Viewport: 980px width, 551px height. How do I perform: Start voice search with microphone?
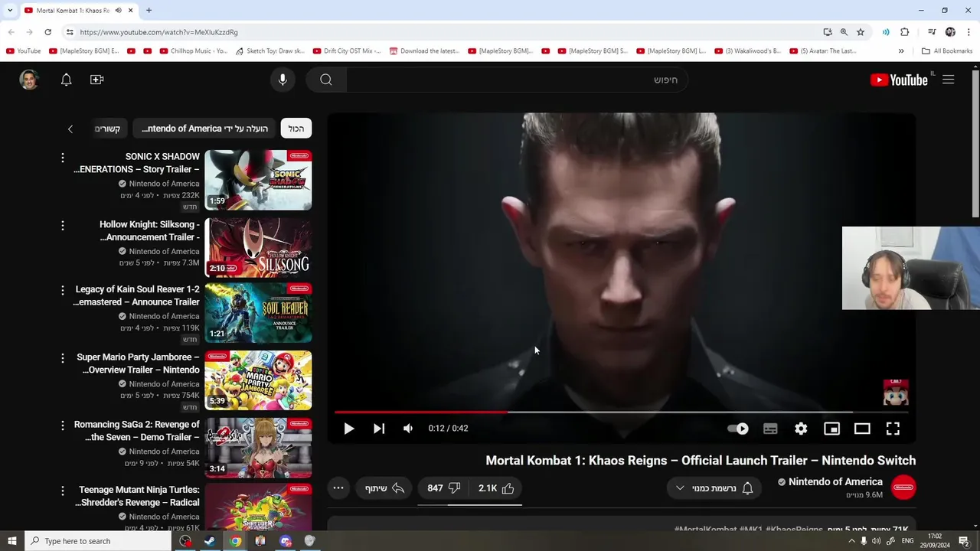(283, 80)
